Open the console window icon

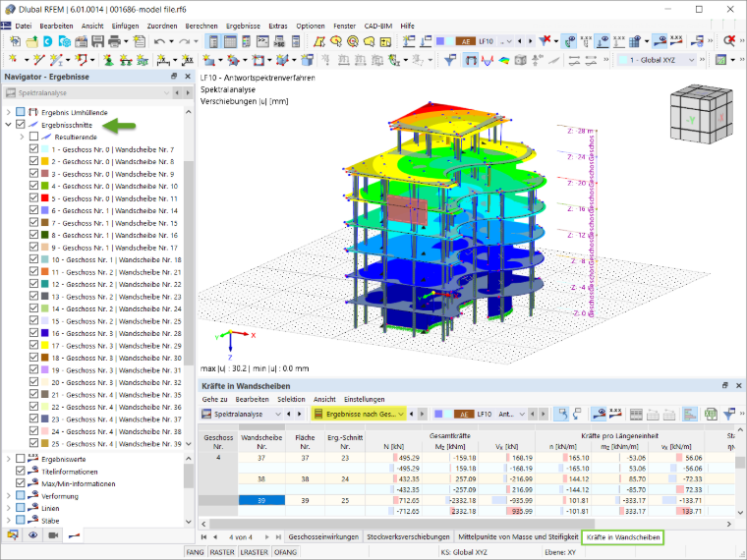pos(263,41)
